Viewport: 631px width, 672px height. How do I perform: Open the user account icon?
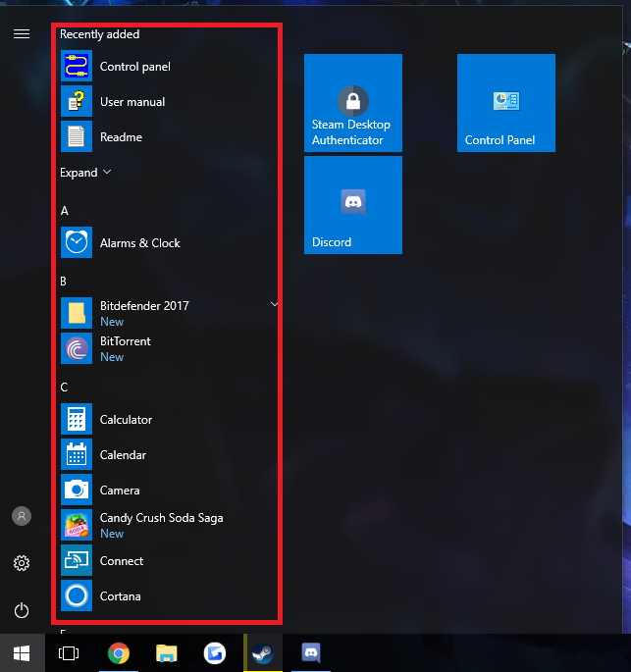[x=22, y=516]
